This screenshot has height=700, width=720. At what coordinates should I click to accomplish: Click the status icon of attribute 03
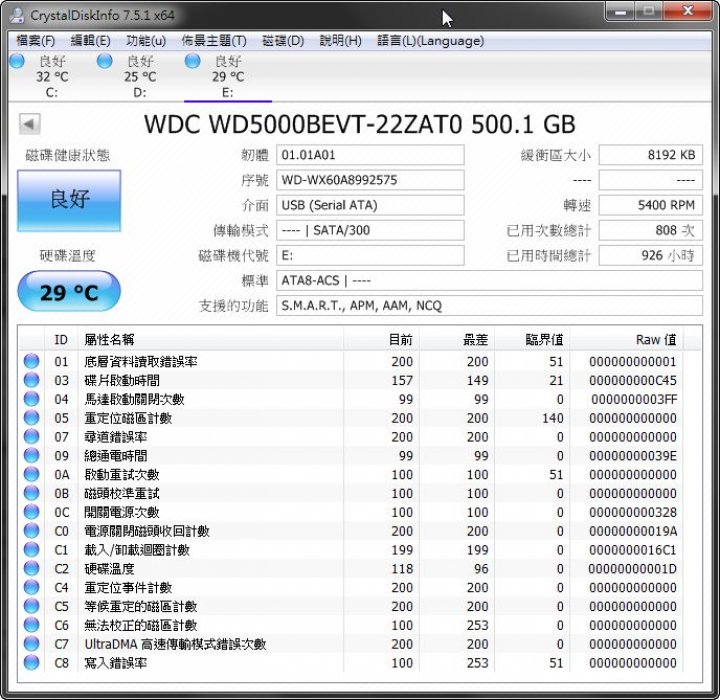tap(31, 380)
